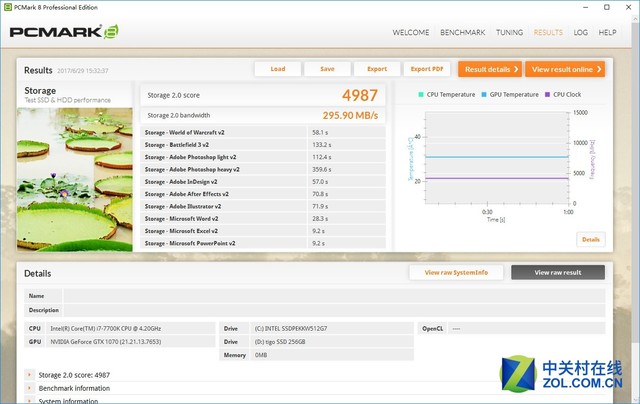Expand Storage 2.0 score: 4987 section
The image size is (640, 404).
point(29,375)
